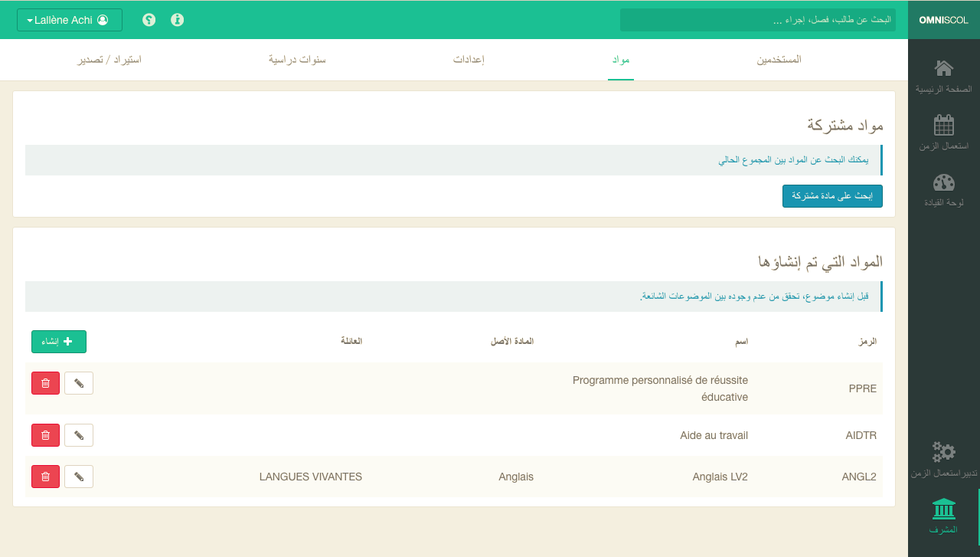Delete the AIDTR subject row
This screenshot has height=557, width=980.
tap(45, 435)
